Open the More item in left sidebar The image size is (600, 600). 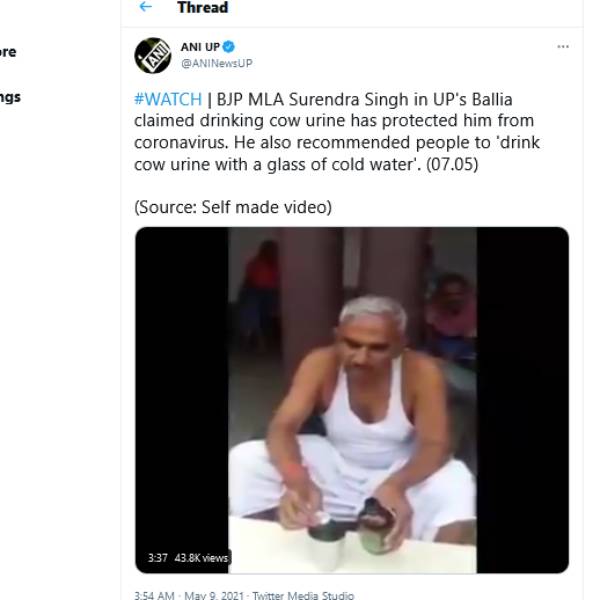point(8,52)
